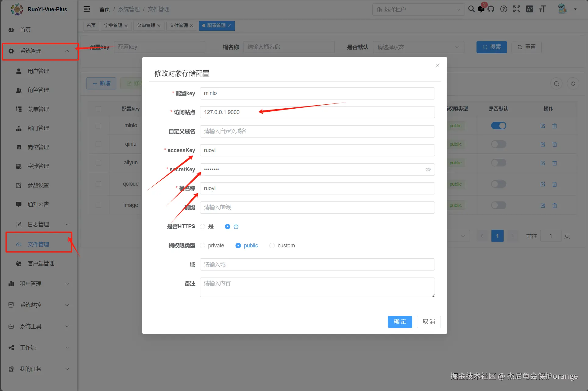Click edit icon for aliyun row
Viewport: 588px width, 391px height.
[x=543, y=163]
